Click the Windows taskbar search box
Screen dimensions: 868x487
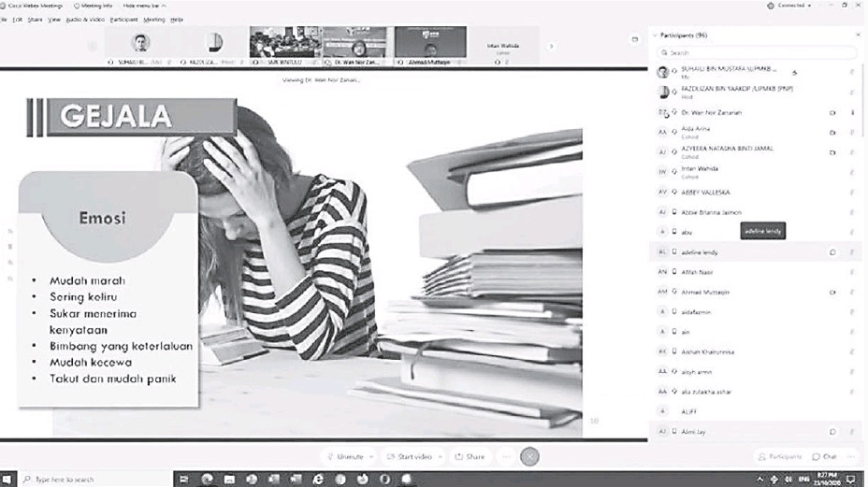pyautogui.click(x=95, y=480)
